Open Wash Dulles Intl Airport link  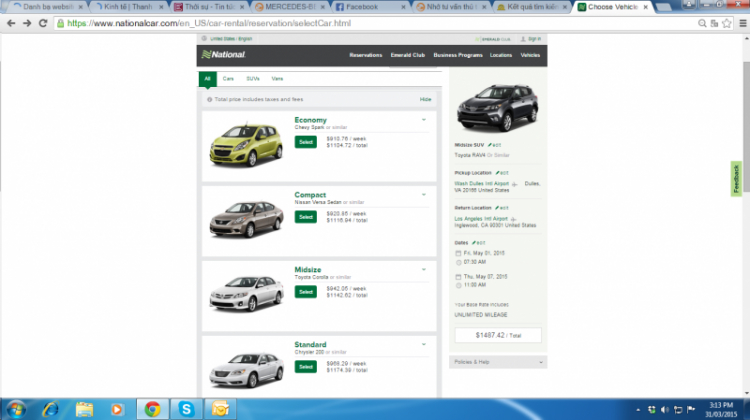[x=482, y=184]
